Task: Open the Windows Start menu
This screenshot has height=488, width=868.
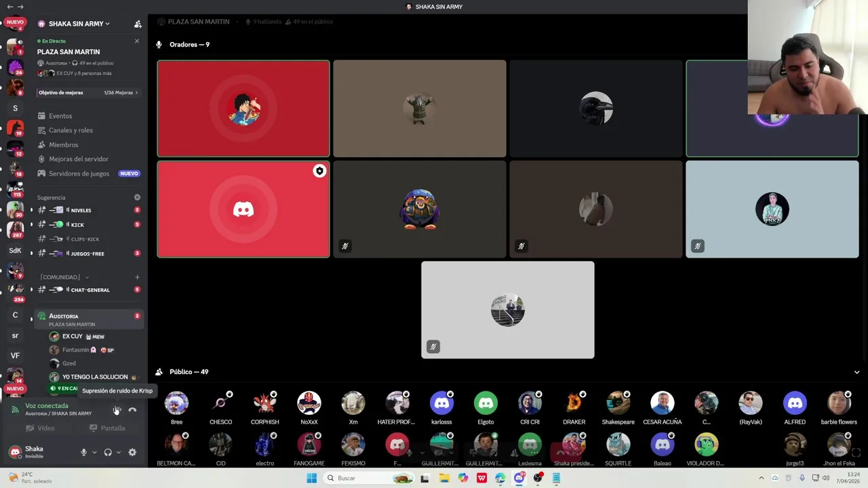Action: pos(311,478)
